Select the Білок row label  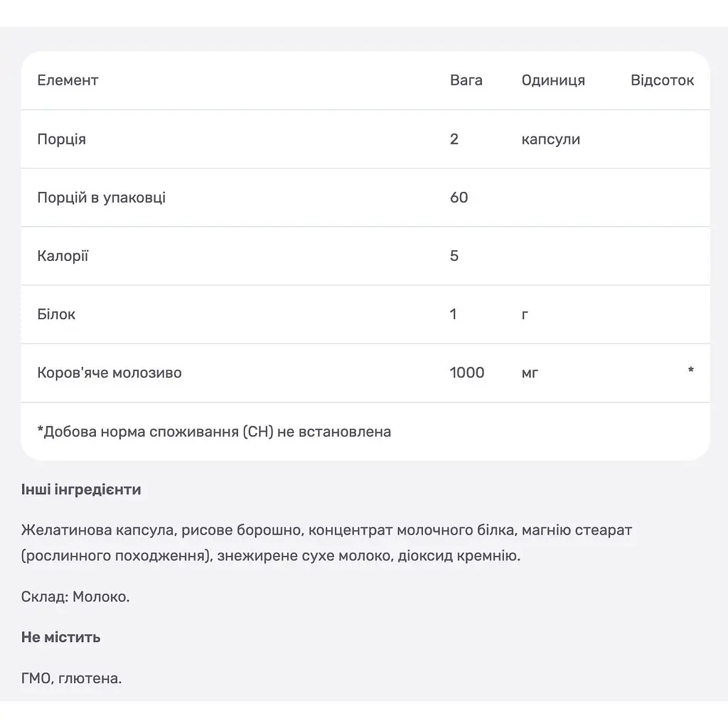pos(56,314)
